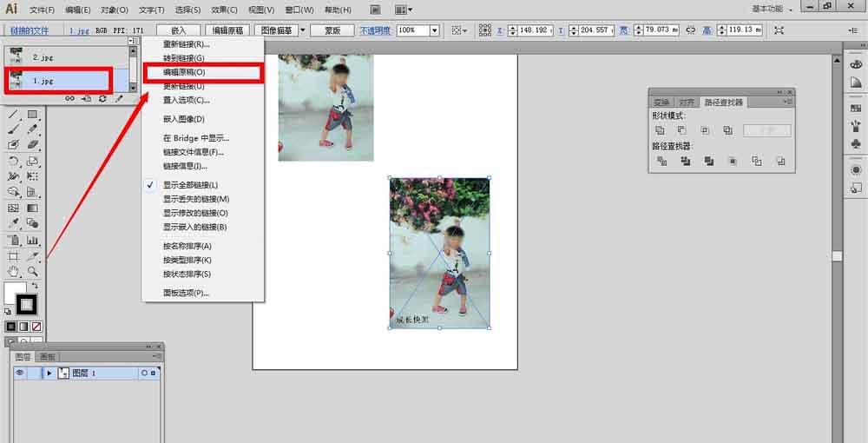Open the 基本功能 workspace dropdown
Image resolution: width=868 pixels, height=443 pixels.
click(773, 9)
